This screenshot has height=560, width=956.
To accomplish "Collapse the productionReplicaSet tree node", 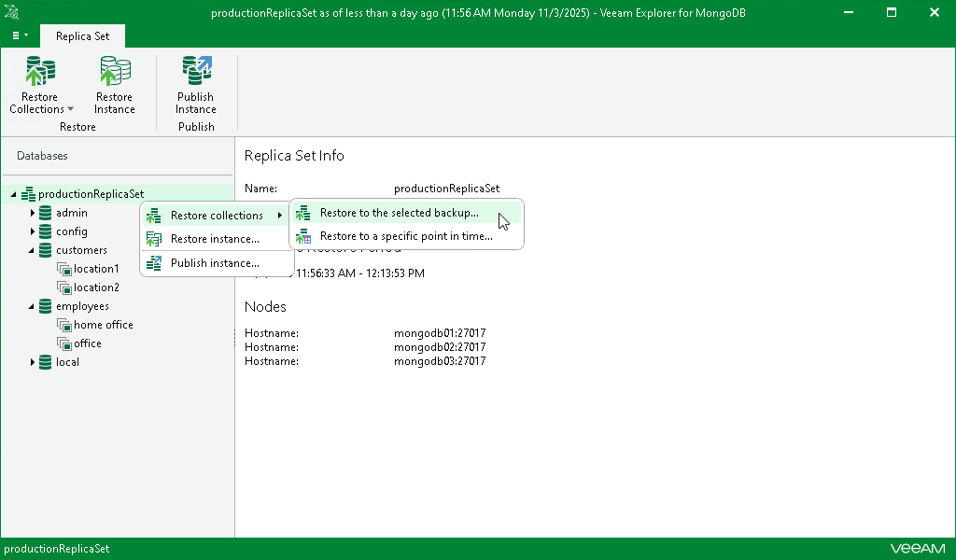I will coord(13,193).
